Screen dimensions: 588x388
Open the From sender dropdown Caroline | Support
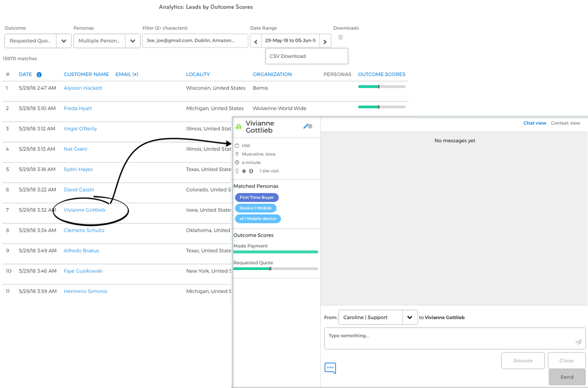point(378,317)
